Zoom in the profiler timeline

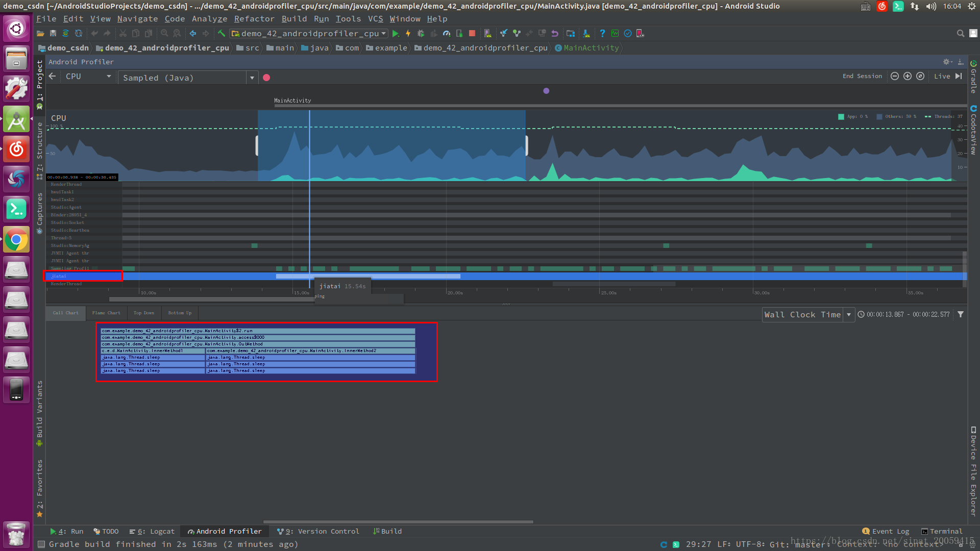coord(908,76)
